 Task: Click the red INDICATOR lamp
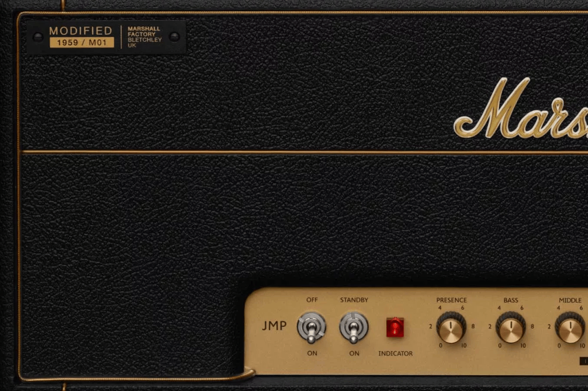pyautogui.click(x=395, y=327)
